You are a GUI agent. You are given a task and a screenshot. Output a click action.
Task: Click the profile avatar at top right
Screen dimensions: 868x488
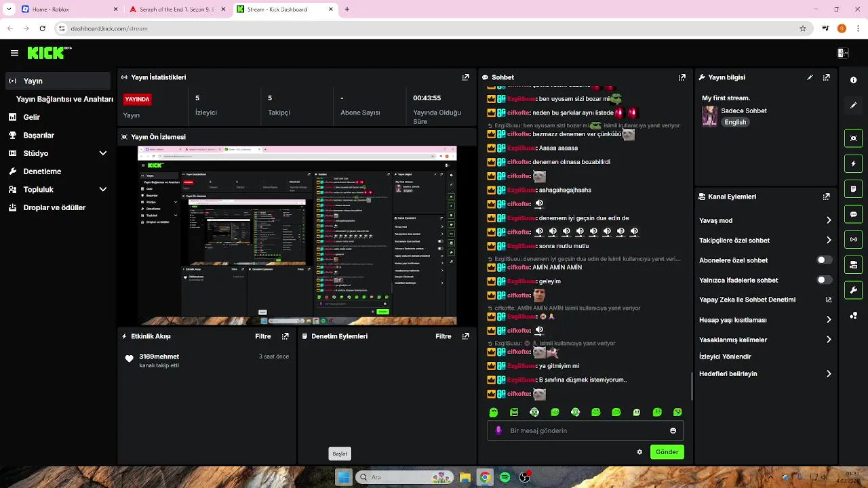pyautogui.click(x=842, y=28)
